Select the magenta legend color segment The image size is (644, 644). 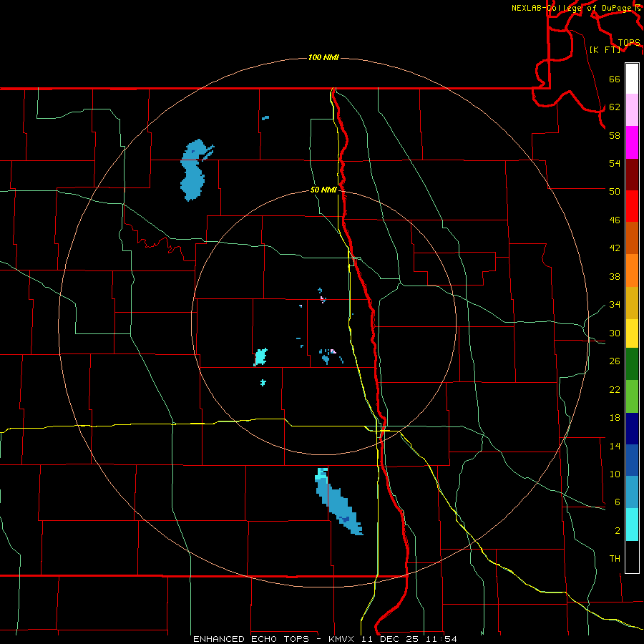tap(632, 142)
